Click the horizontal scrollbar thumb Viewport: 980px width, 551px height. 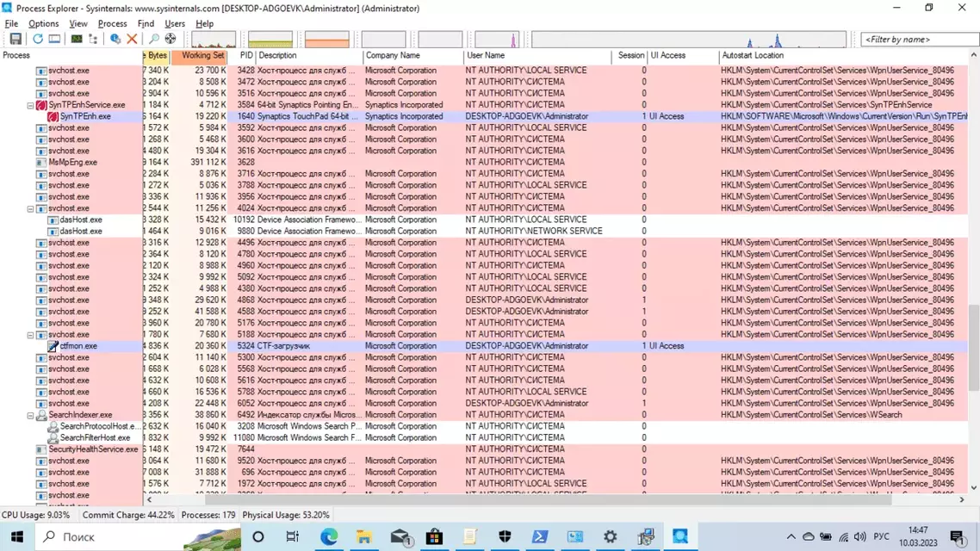pyautogui.click(x=548, y=499)
